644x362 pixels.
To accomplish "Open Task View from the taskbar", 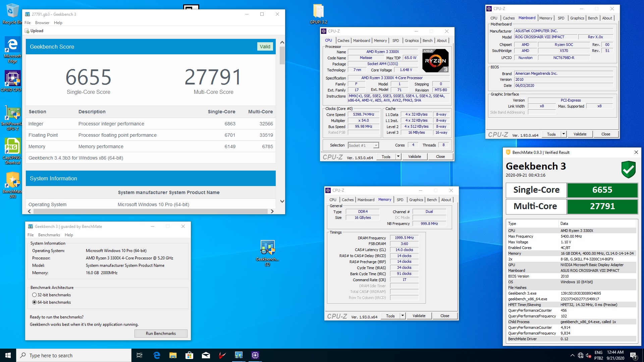I will coord(140,355).
